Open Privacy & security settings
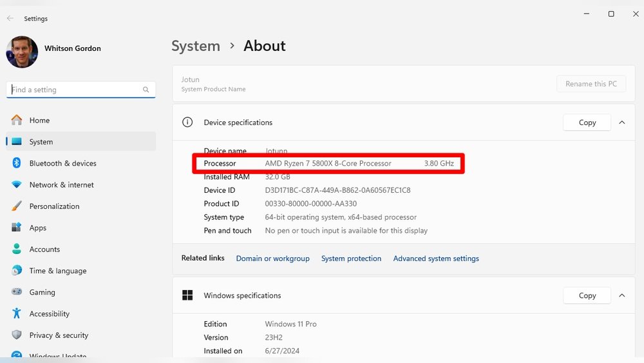 click(59, 335)
